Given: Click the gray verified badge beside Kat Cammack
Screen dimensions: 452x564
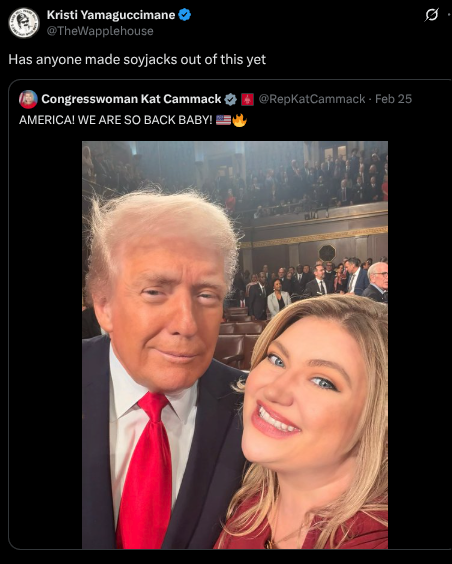Looking at the screenshot, I should (230, 99).
